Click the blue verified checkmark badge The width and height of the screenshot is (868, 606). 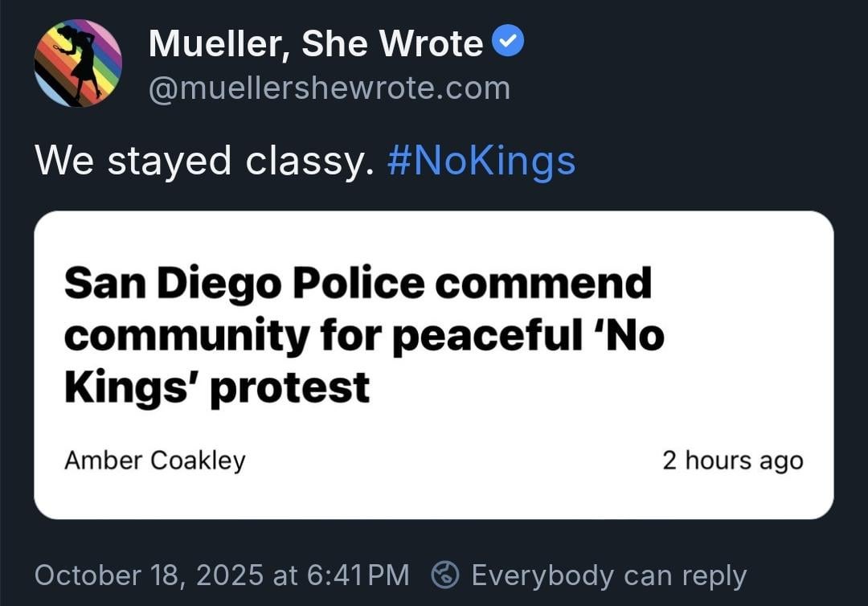click(x=508, y=42)
